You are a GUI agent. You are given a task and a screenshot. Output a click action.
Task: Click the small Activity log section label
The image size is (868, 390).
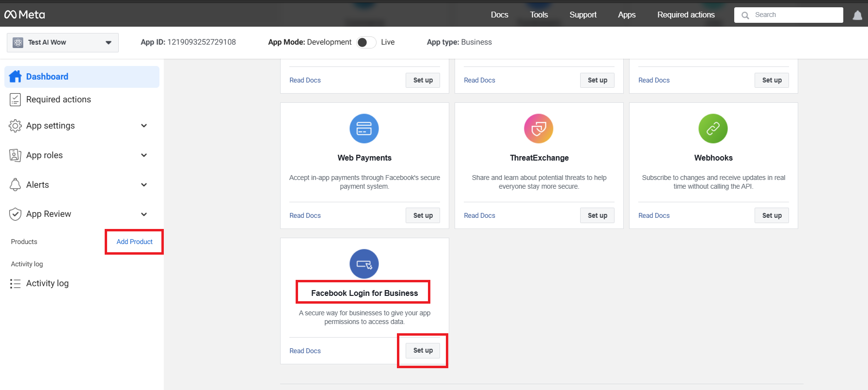click(27, 264)
